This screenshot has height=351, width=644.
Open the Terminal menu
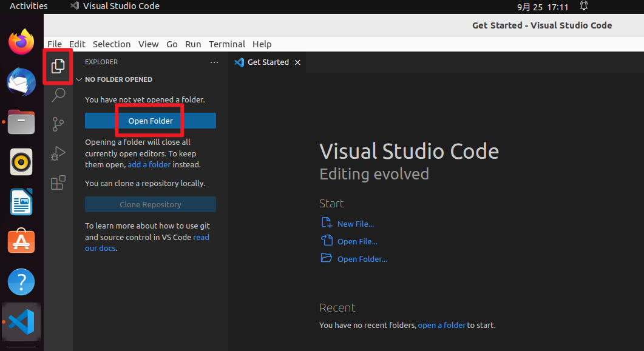coord(226,44)
